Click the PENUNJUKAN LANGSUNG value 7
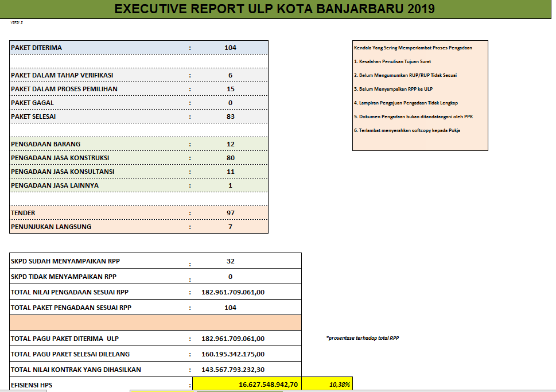556x392 pixels. 230,227
